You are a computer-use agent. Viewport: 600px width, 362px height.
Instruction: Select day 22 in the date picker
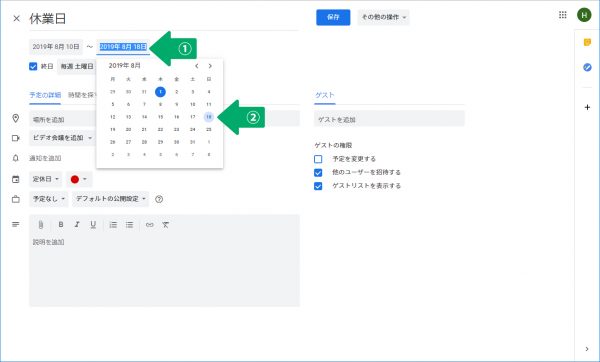(160, 129)
